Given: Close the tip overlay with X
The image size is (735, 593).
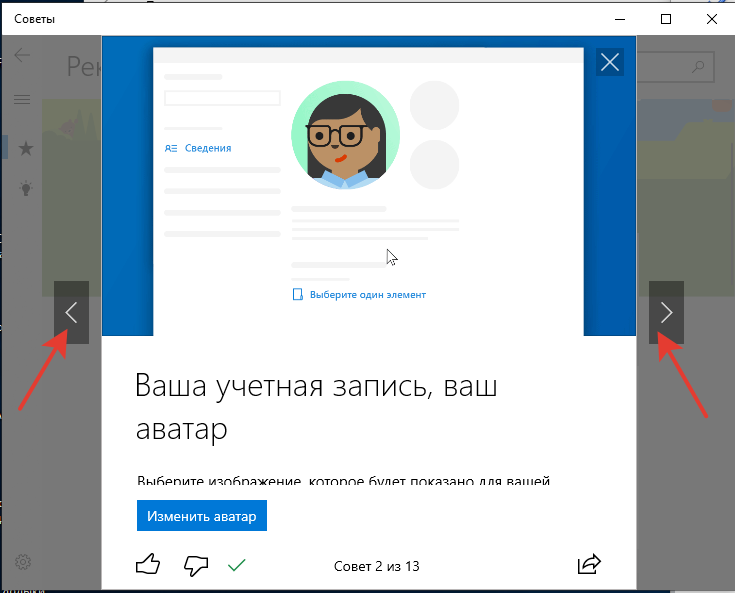Looking at the screenshot, I should pos(609,62).
